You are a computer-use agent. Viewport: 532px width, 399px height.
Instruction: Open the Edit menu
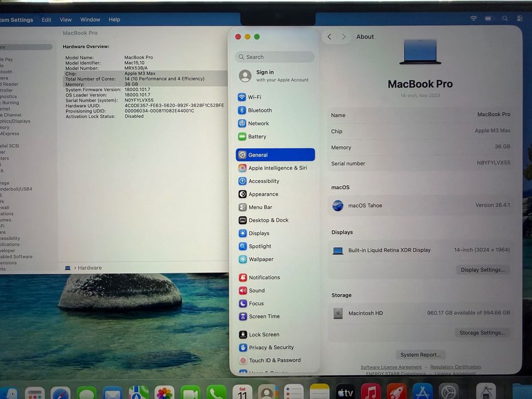click(47, 20)
